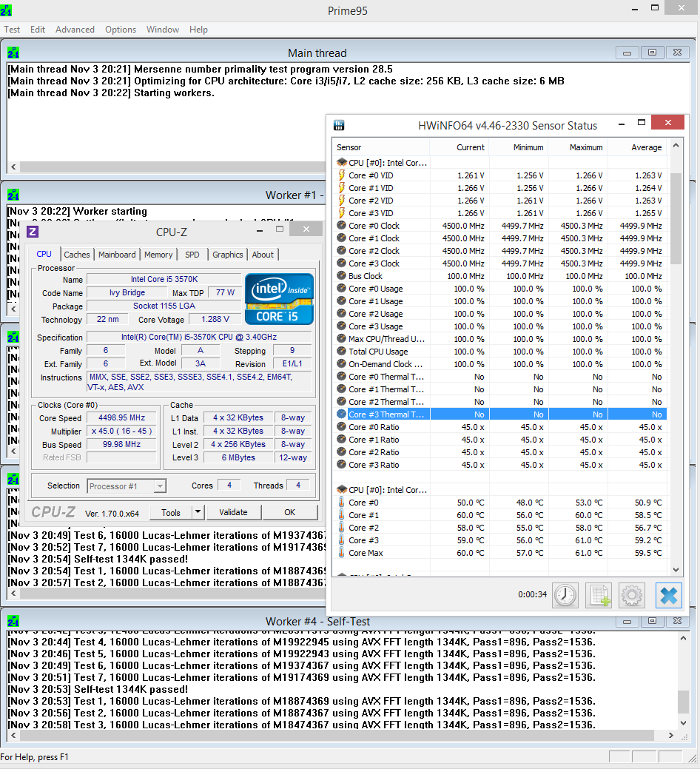Open the Window menu

163,30
